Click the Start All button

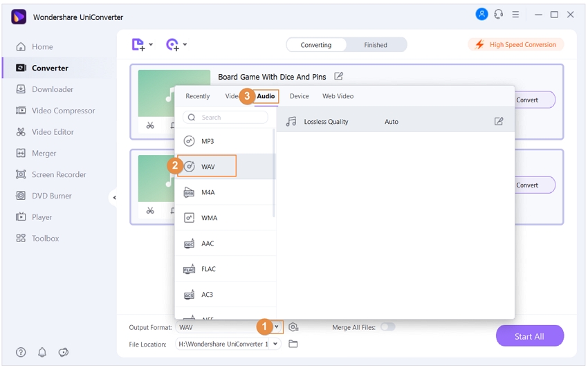point(529,336)
